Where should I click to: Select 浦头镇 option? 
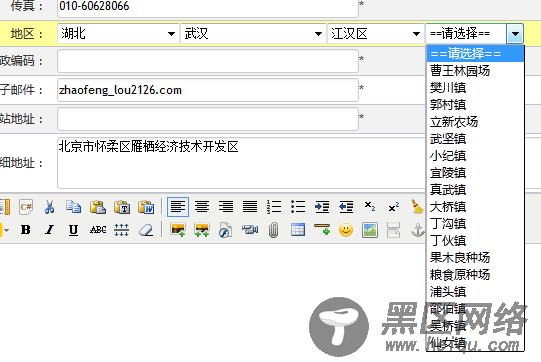(x=475, y=292)
